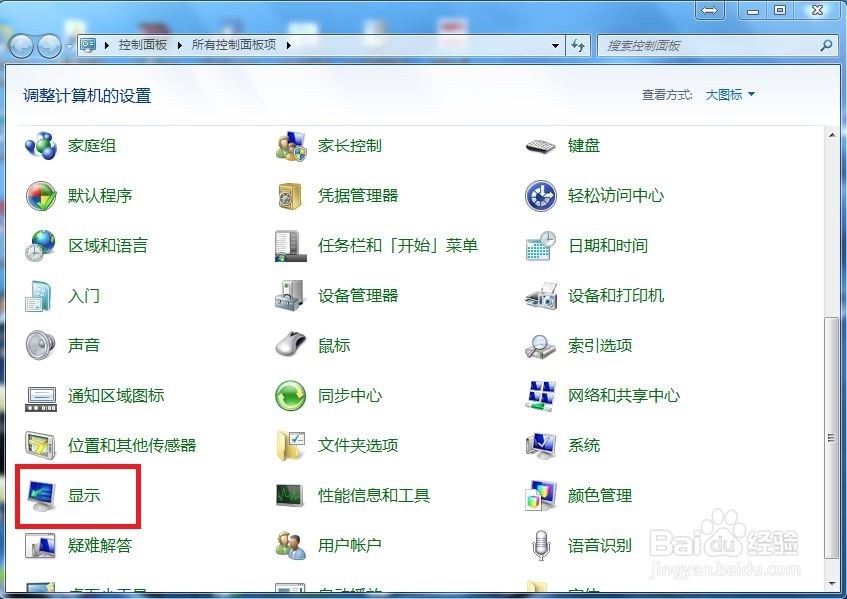This screenshot has width=847, height=599.
Task: Expand the arrow before 控制面板 breadcrumb
Action: tap(106, 45)
